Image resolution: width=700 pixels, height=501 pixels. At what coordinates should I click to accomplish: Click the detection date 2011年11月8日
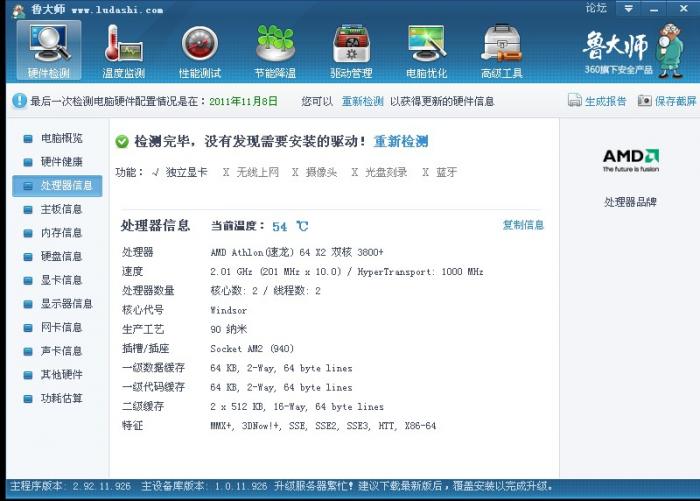click(x=243, y=101)
